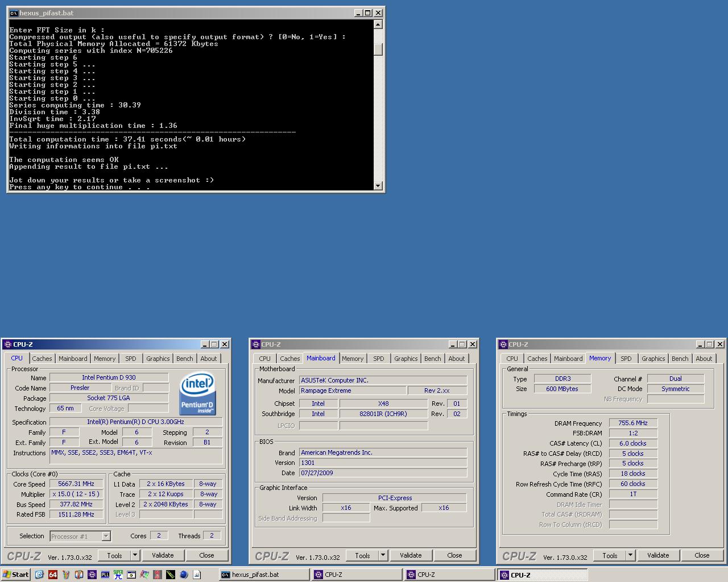Image resolution: width=728 pixels, height=582 pixels.
Task: Click the Intel Pentium D inside logo
Action: click(197, 393)
